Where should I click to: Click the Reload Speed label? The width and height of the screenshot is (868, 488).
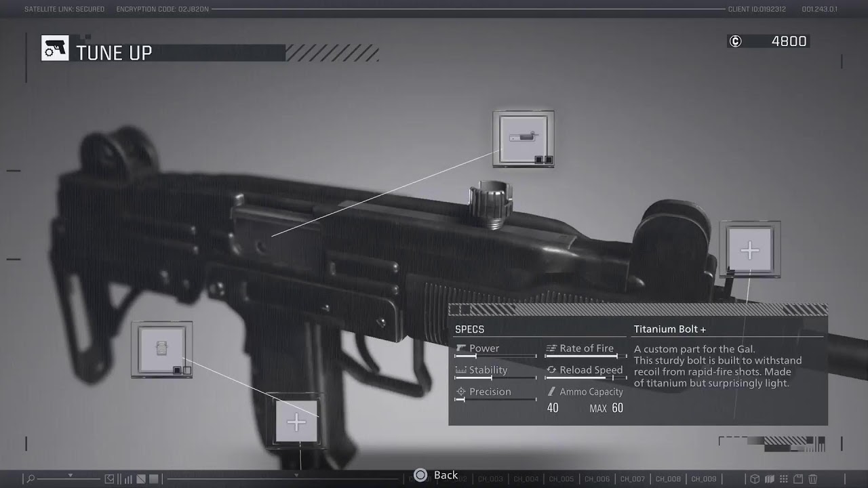591,370
